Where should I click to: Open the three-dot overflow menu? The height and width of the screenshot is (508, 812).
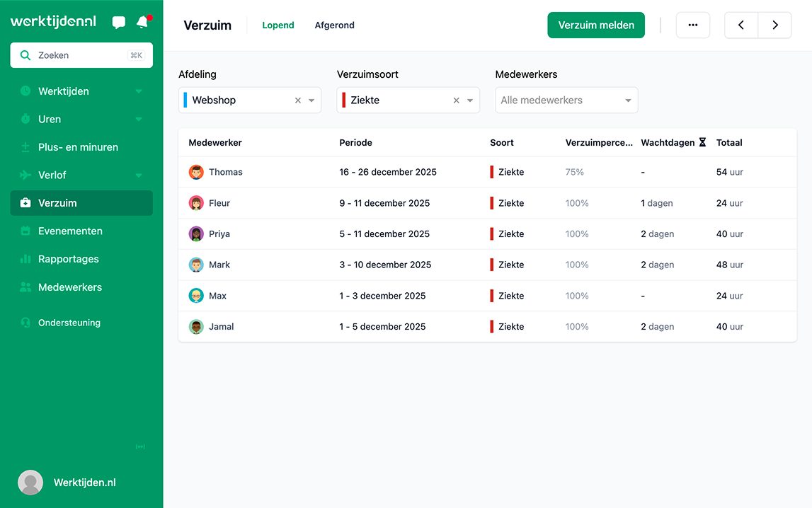coord(692,25)
